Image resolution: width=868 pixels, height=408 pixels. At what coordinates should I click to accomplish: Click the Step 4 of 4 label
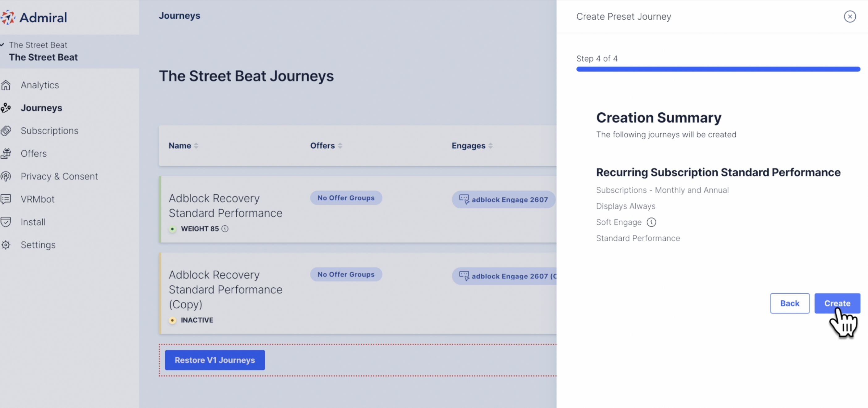pos(597,59)
